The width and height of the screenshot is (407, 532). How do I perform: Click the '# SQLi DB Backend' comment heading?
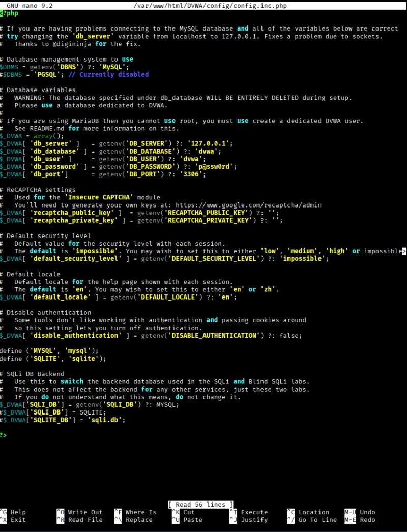click(x=32, y=374)
